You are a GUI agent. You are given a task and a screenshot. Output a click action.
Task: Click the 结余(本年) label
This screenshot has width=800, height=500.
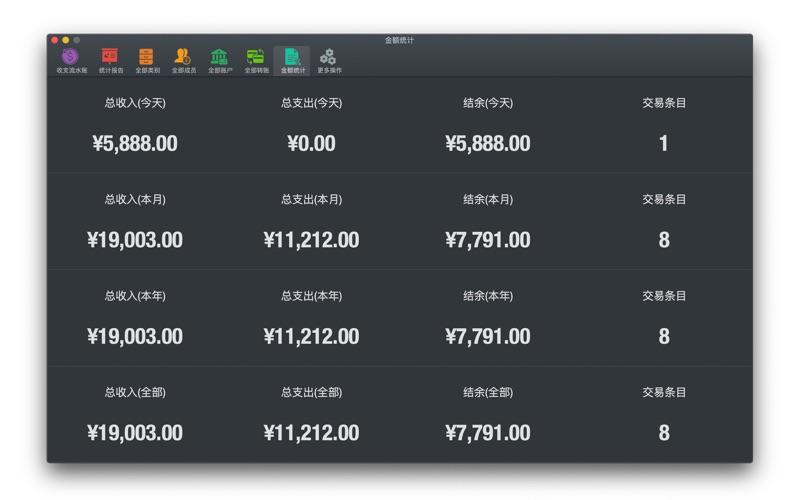coord(488,296)
